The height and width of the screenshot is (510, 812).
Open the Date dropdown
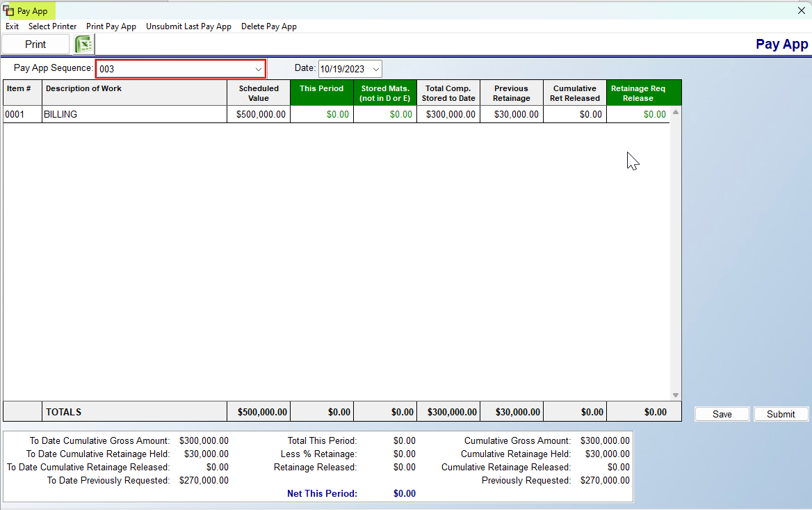[375, 69]
